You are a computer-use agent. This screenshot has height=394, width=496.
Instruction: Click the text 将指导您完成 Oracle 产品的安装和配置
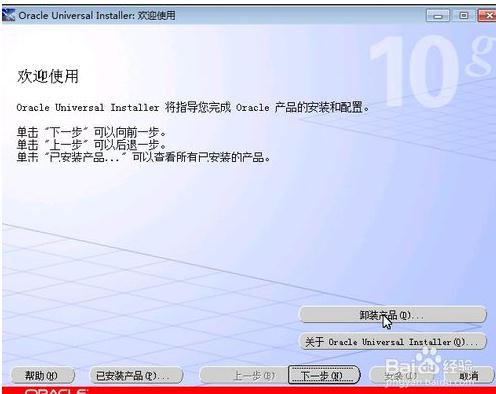pos(267,107)
